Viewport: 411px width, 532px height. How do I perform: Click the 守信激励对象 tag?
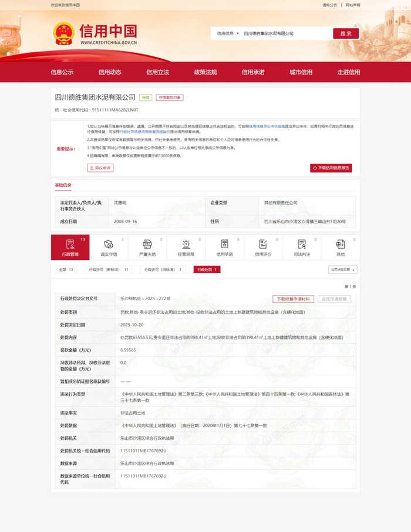(x=170, y=97)
